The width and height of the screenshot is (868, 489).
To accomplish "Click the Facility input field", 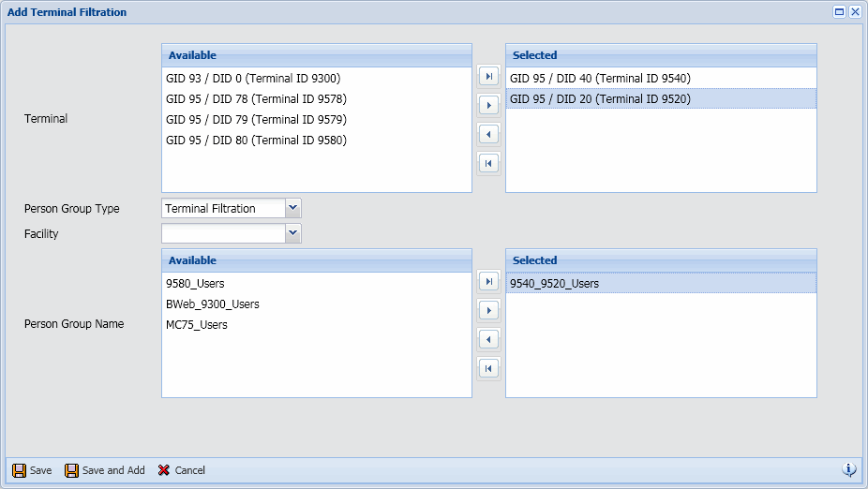I will click(x=223, y=233).
